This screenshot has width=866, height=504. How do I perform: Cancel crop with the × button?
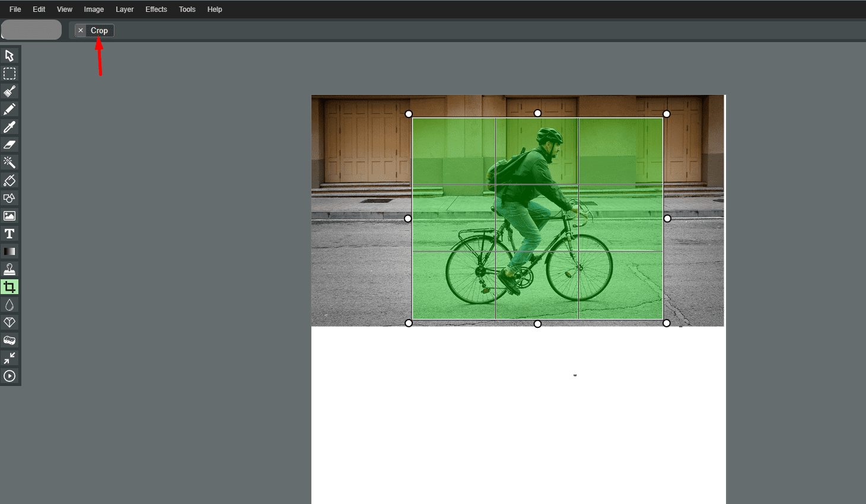tap(81, 30)
